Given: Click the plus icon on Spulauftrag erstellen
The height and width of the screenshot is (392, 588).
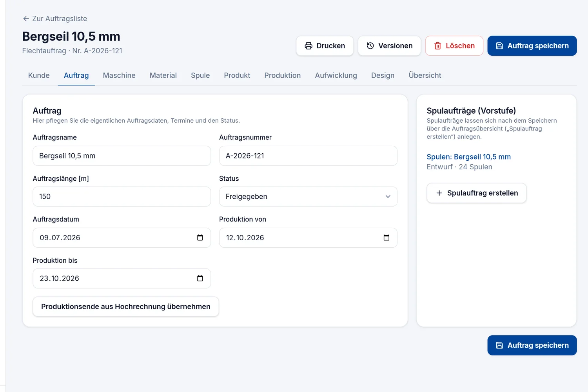Looking at the screenshot, I should point(439,193).
